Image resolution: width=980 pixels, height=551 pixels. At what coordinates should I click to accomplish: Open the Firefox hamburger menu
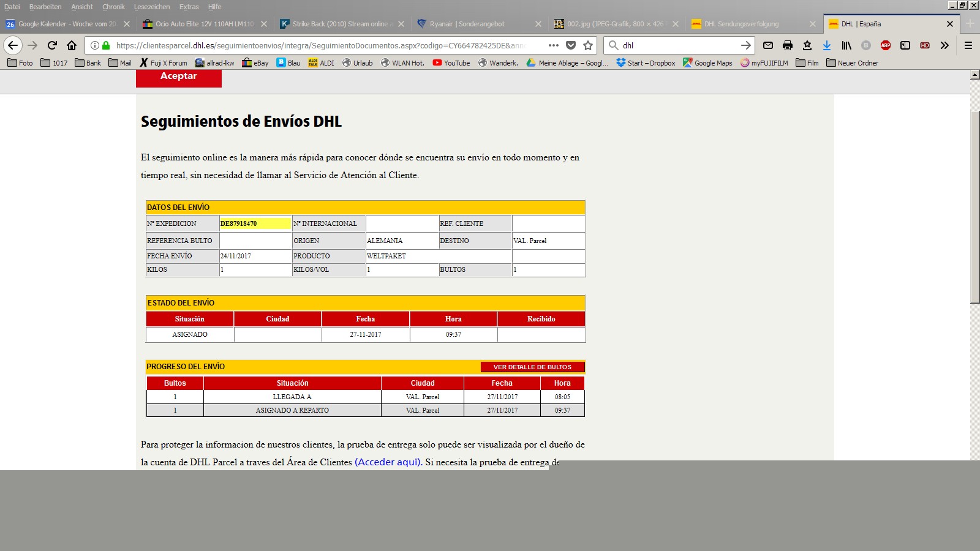pyautogui.click(x=968, y=45)
